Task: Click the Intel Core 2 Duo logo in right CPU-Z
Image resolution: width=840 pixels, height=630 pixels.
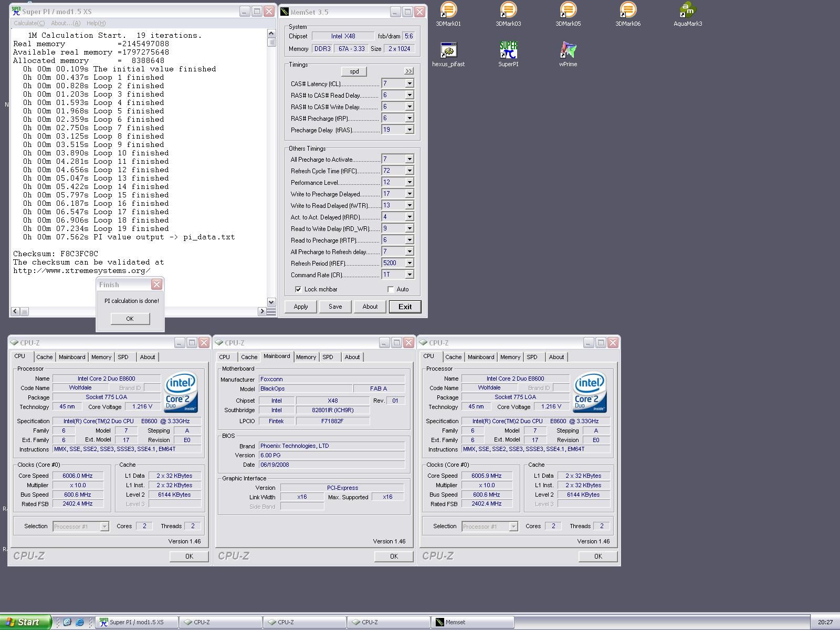Action: tap(590, 393)
